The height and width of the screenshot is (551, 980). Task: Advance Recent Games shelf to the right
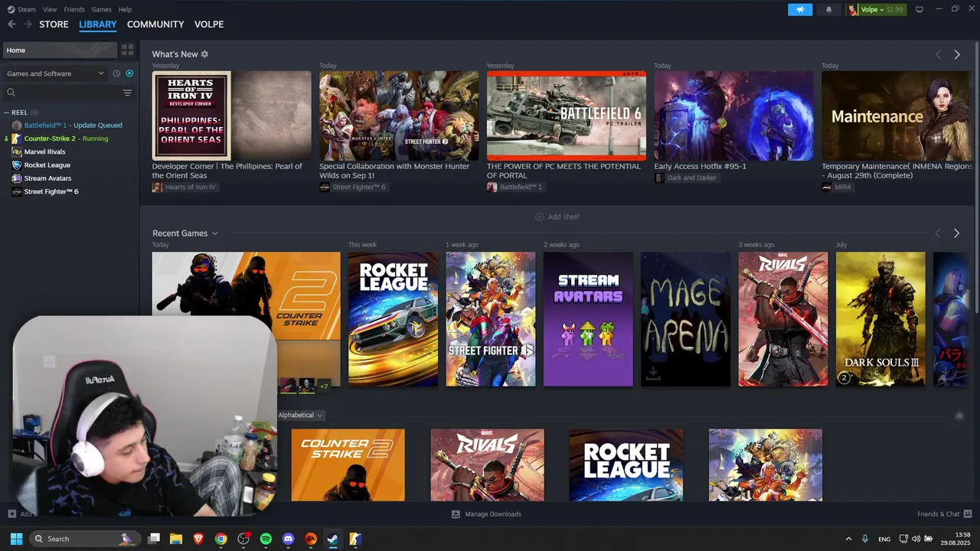point(956,233)
